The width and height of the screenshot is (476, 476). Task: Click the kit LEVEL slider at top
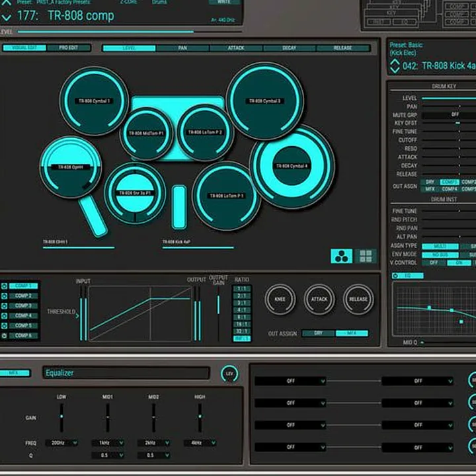pyautogui.click(x=130, y=32)
